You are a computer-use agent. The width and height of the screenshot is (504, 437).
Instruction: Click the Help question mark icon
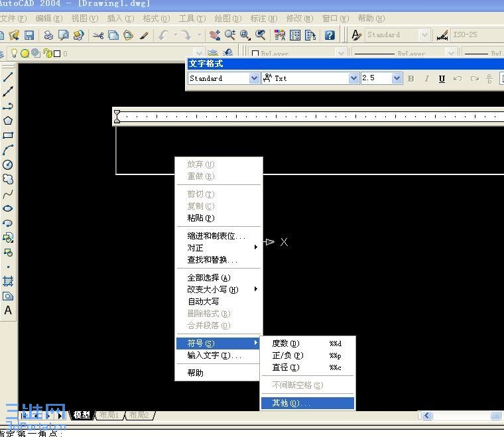coord(330,35)
